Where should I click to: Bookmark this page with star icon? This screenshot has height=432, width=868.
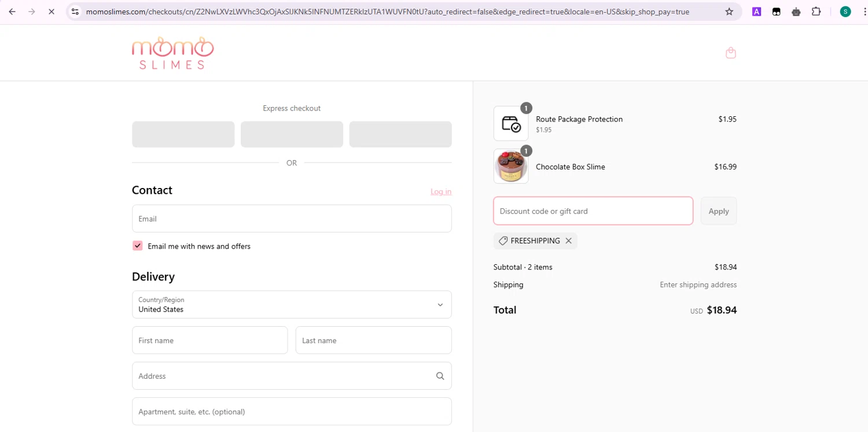729,12
